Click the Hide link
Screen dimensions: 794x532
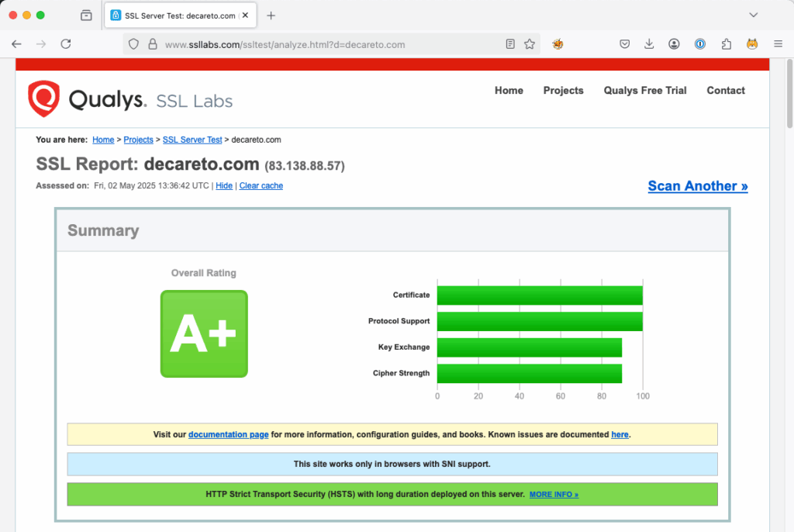[224, 186]
